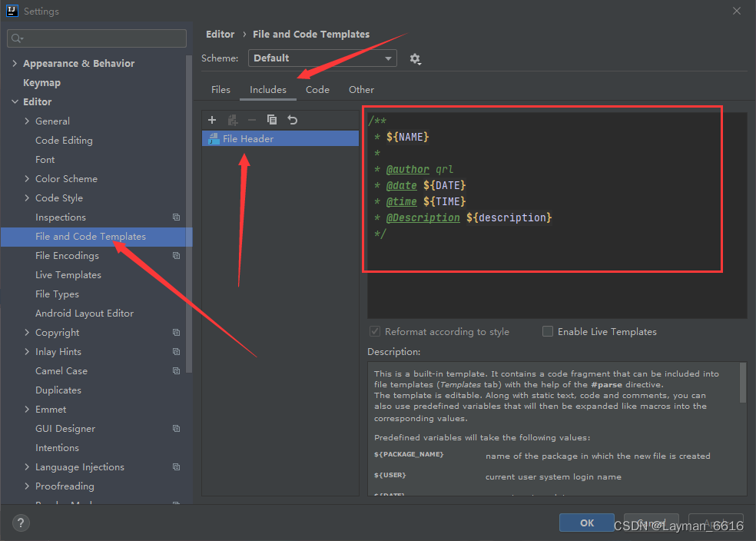Open Inspections settings

(x=61, y=217)
